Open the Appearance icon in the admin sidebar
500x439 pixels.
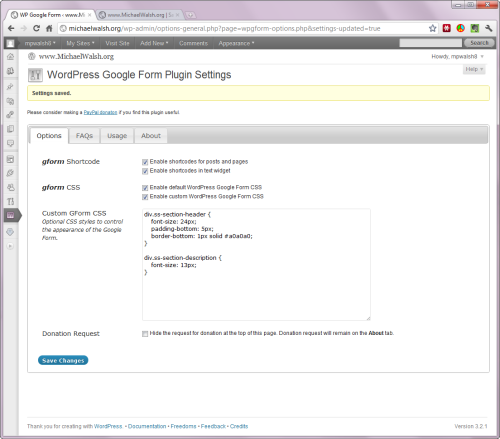point(10,159)
